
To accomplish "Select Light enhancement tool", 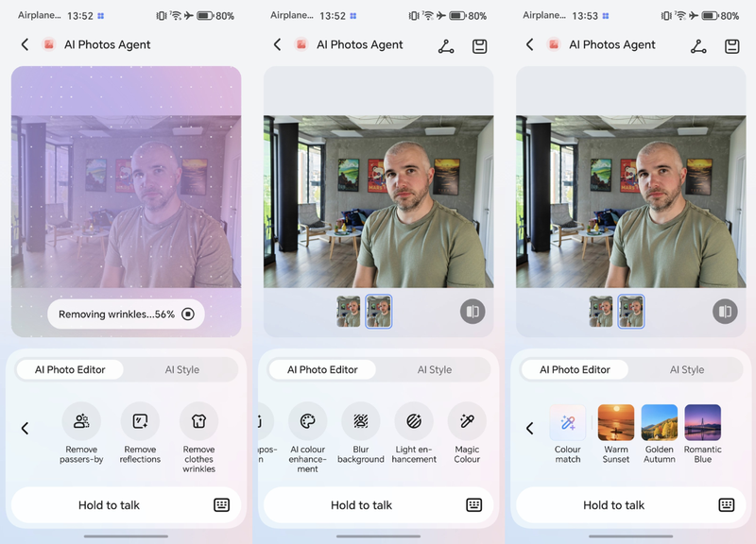I will click(414, 433).
